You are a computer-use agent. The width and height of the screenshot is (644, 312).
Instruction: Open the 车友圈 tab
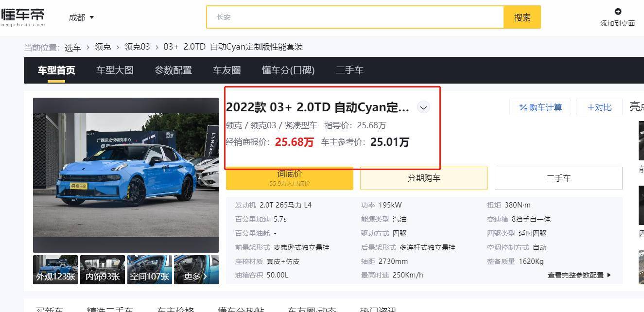(226, 70)
